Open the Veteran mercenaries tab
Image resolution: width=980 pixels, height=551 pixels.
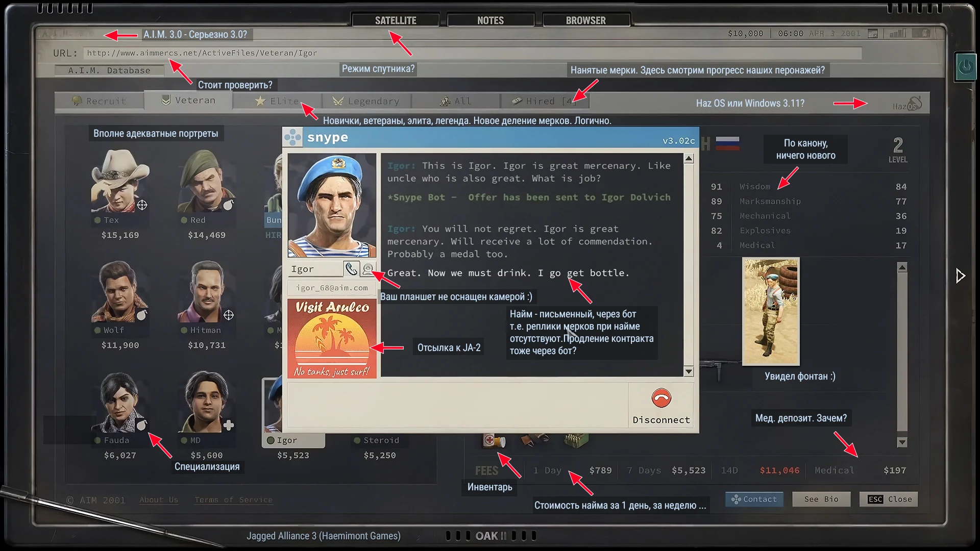point(188,101)
